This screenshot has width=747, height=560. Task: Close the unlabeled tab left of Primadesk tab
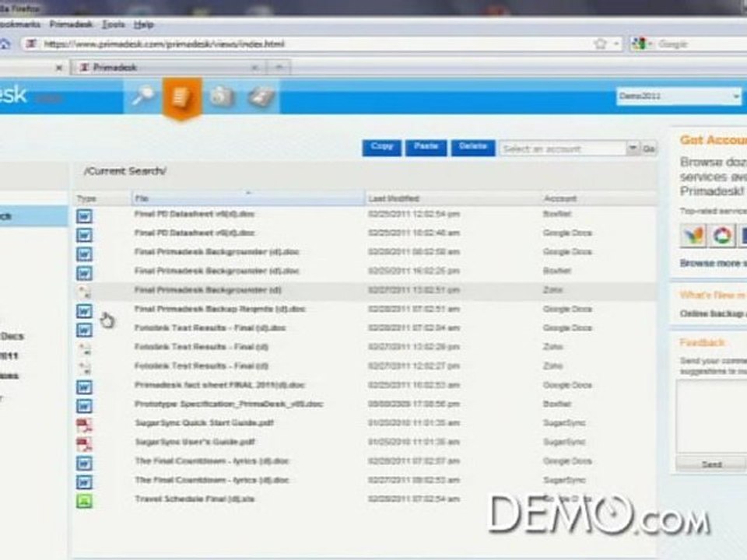click(x=58, y=68)
